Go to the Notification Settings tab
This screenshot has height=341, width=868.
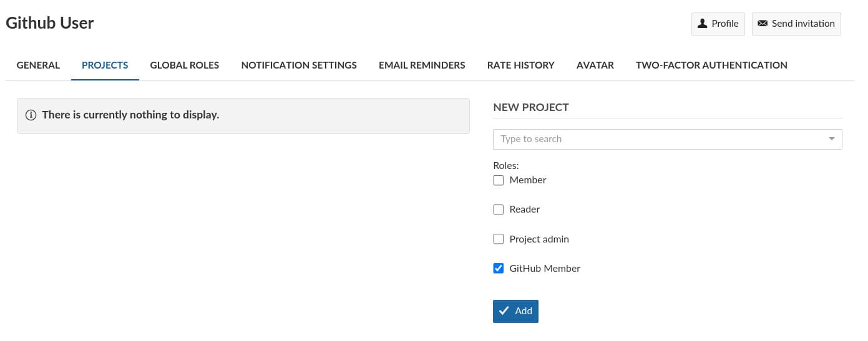(x=299, y=65)
